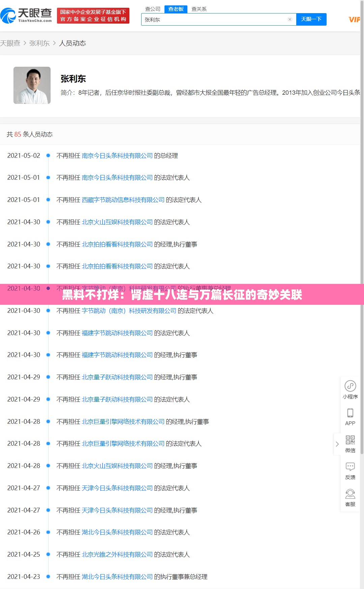
Task: Open 北京量子跃动科技有限公司 link in the 法定代表人 row
Action: point(117,400)
